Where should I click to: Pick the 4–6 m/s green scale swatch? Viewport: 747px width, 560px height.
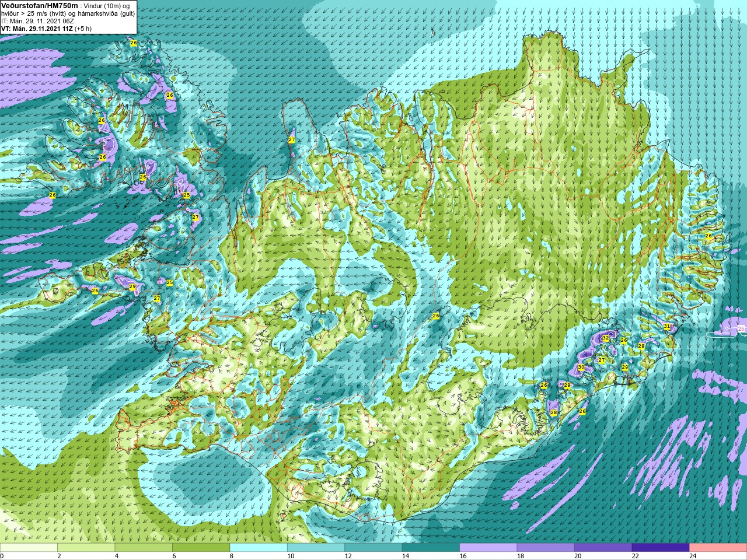144,548
